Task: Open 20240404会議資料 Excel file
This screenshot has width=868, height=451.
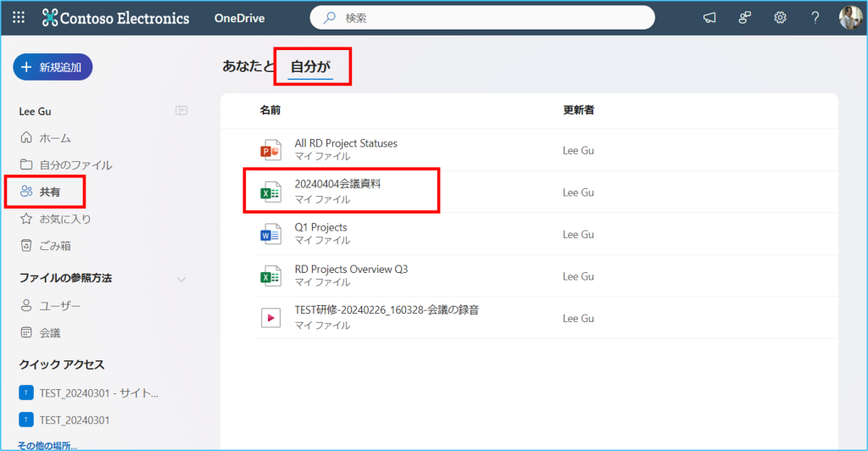Action: [x=338, y=184]
